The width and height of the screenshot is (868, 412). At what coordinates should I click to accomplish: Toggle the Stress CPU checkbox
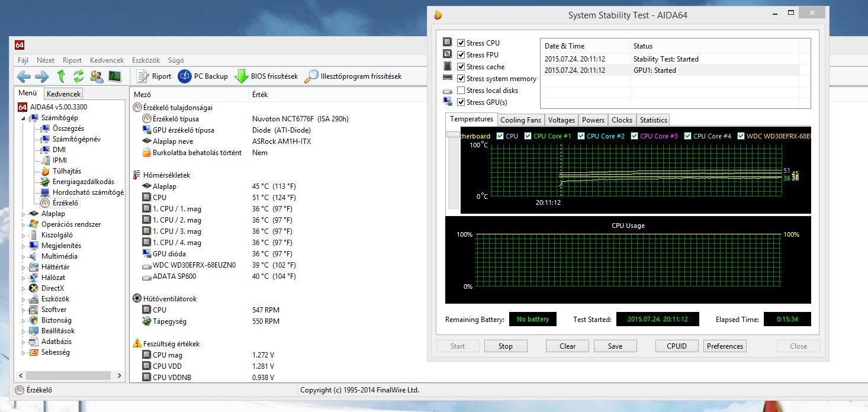[461, 43]
